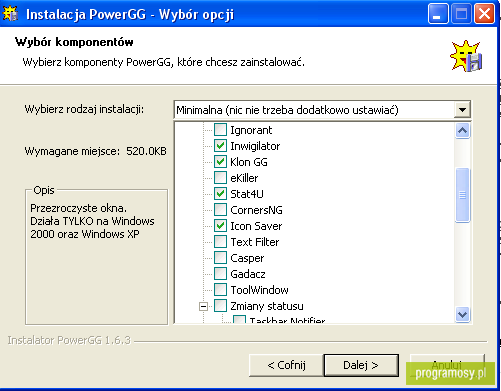The width and height of the screenshot is (501, 391).
Task: Select the Casper label
Action: (247, 258)
